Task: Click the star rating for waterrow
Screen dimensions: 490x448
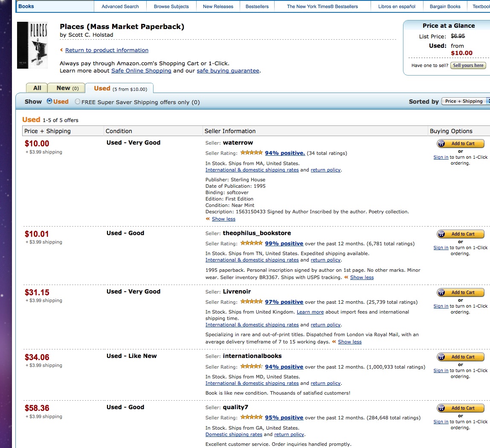Action: point(251,153)
